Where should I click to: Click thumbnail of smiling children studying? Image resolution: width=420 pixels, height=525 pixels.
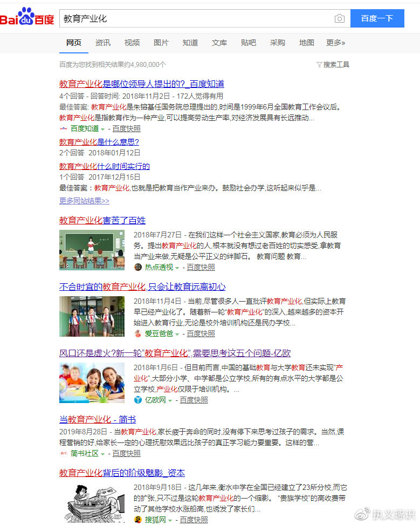[x=92, y=383]
